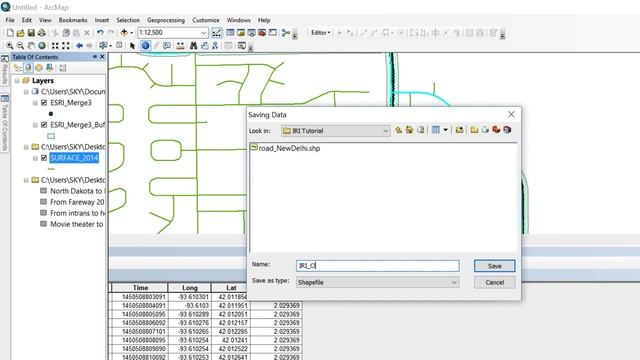Click the Print icon in the toolbar
This screenshot has height=360, width=640.
coord(42,33)
